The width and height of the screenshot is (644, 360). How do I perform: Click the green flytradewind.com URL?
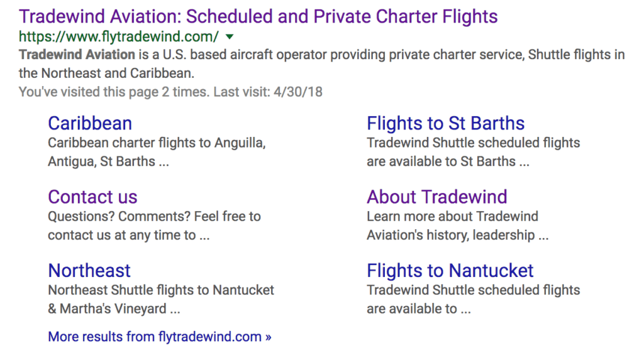(x=119, y=36)
